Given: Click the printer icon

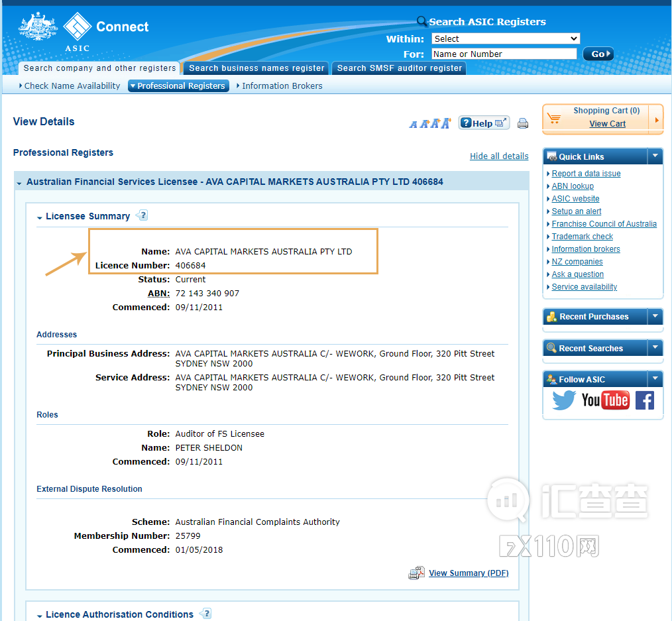Looking at the screenshot, I should pyautogui.click(x=523, y=123).
